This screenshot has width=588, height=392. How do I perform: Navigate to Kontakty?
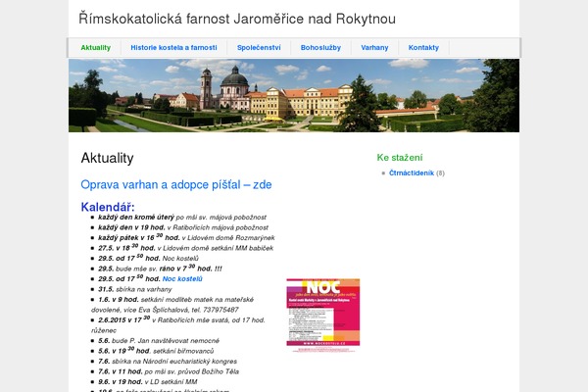coord(423,48)
